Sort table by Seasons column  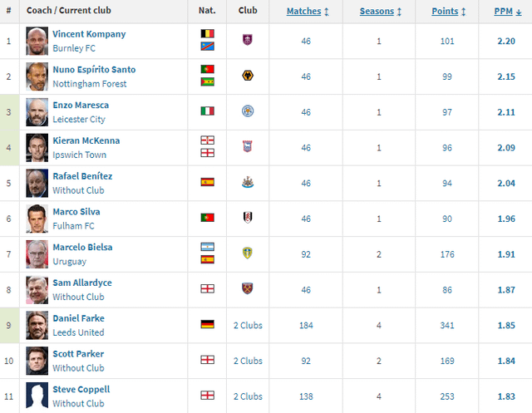tap(381, 12)
